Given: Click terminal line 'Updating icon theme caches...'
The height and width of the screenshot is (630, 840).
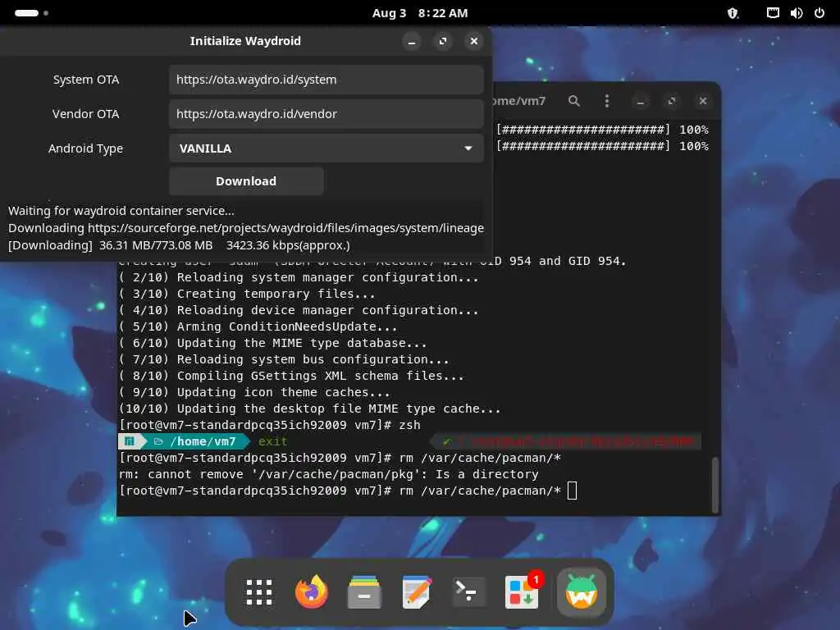Looking at the screenshot, I should tap(254, 392).
